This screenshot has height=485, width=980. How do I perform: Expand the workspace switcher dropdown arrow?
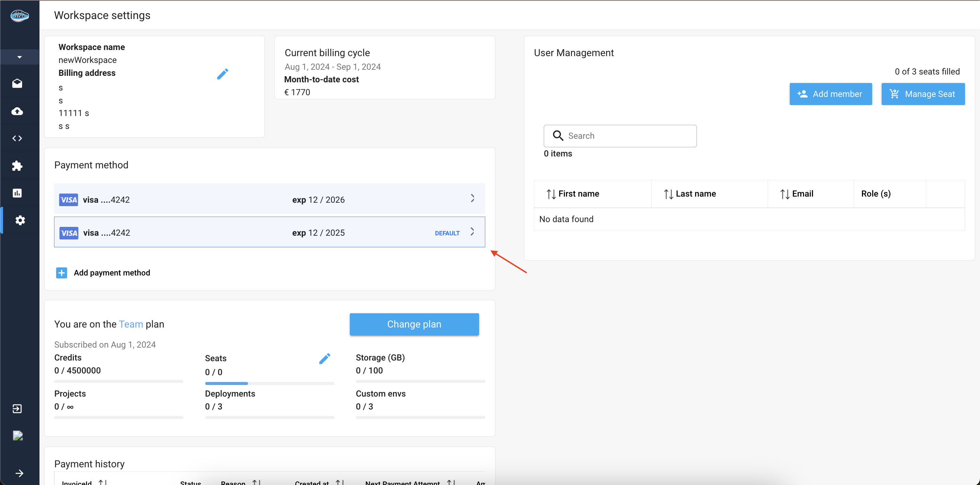[19, 57]
